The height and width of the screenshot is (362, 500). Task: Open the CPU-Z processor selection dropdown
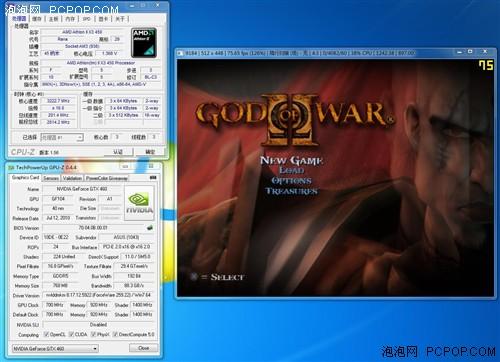[62, 137]
